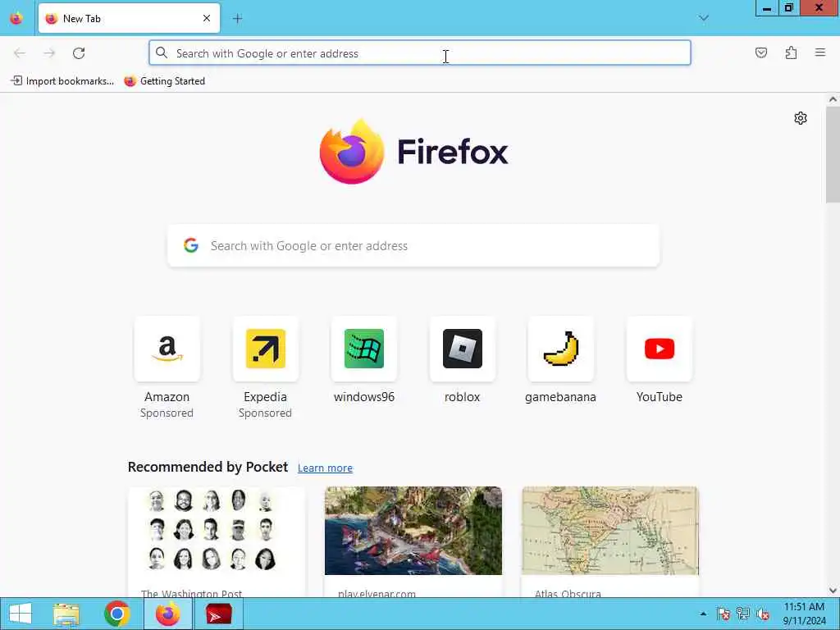
Task: Open the Atlas Obscura map story thumbnail
Action: coord(610,531)
